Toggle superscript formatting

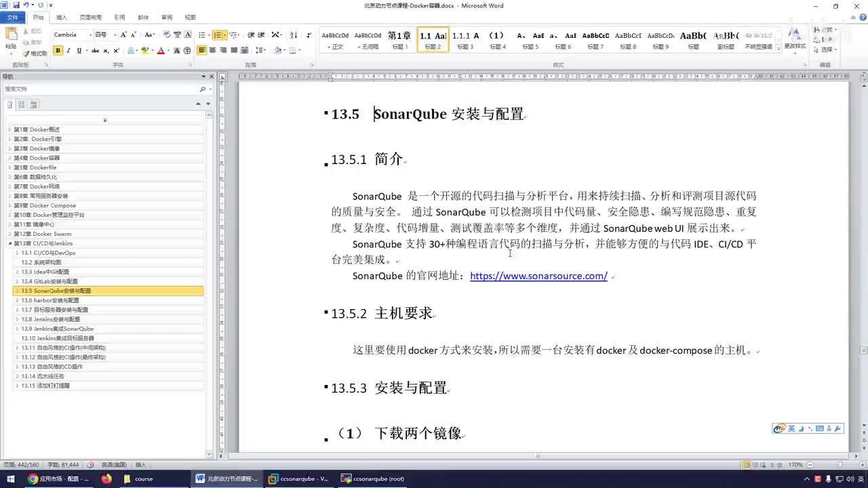[117, 51]
